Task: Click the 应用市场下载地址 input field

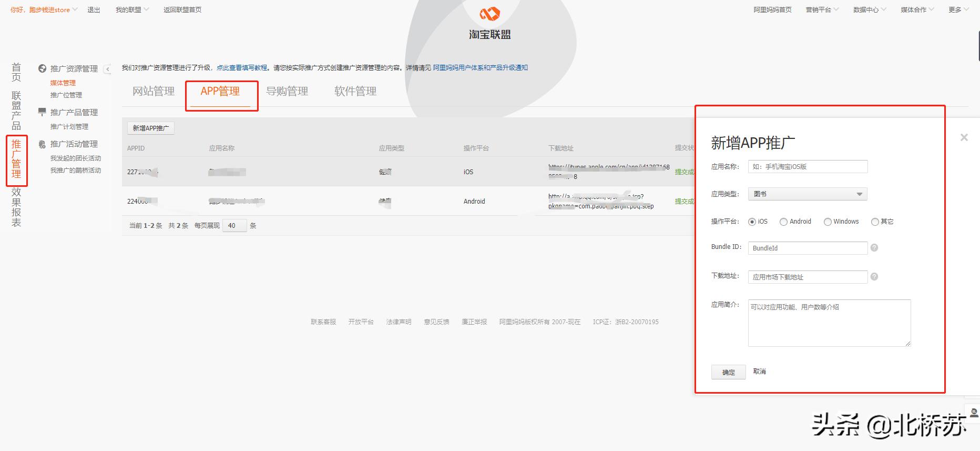Action: tap(808, 277)
